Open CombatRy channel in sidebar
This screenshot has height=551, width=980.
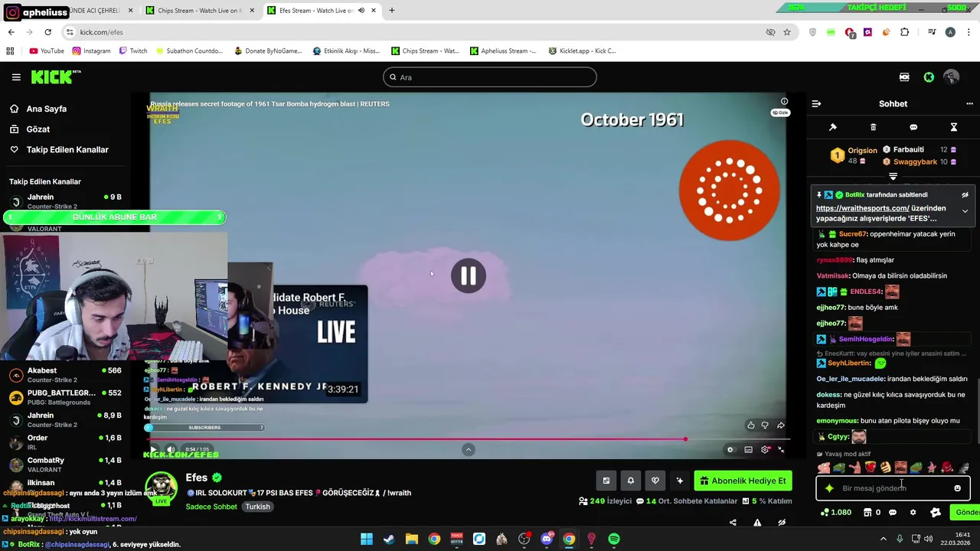tap(65, 465)
